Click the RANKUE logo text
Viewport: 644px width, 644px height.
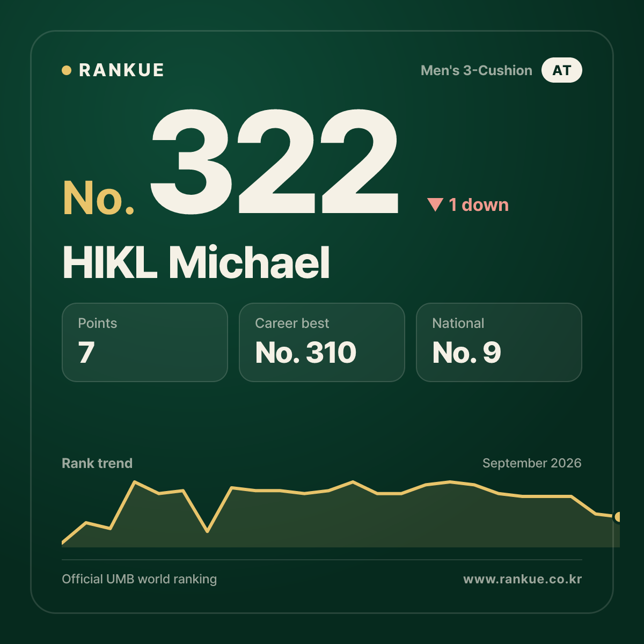pyautogui.click(x=121, y=70)
